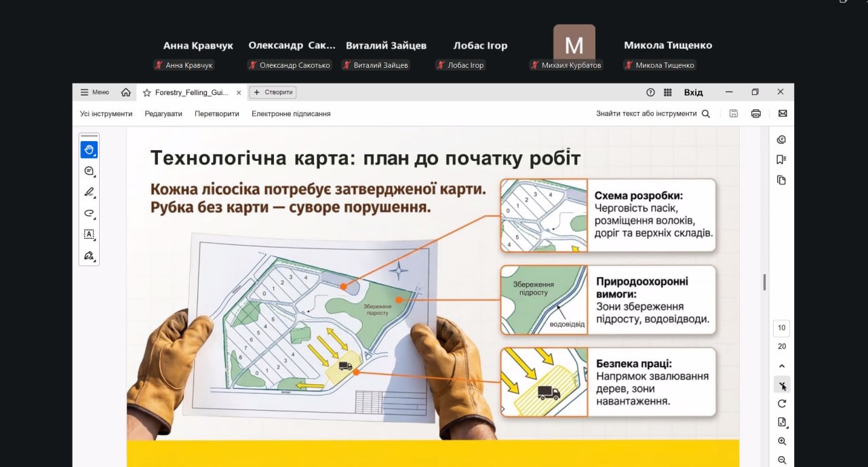The width and height of the screenshot is (868, 467).
Task: Select the Highlight pen tool
Action: 89,192
